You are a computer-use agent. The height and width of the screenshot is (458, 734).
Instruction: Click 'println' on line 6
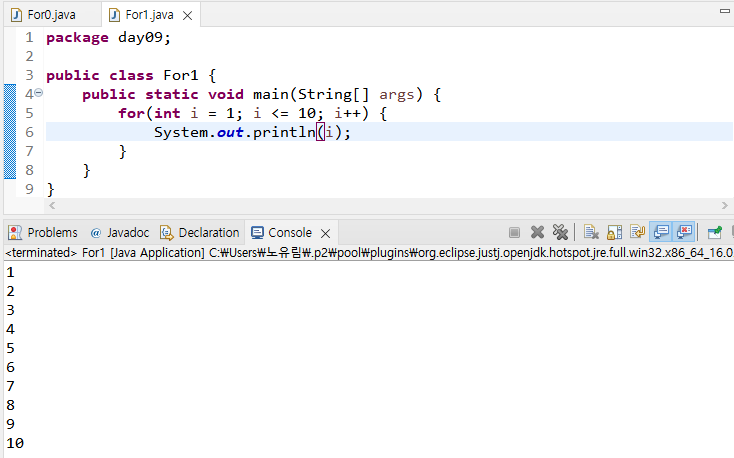[285, 132]
